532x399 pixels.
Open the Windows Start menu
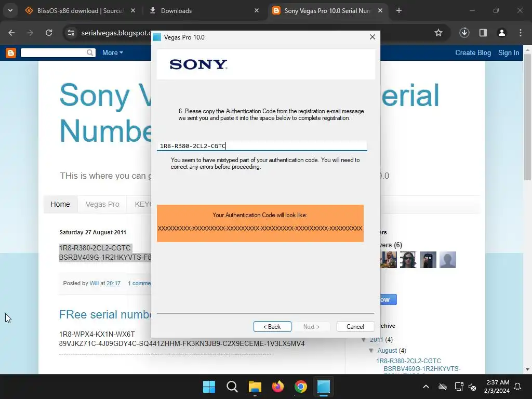click(209, 387)
